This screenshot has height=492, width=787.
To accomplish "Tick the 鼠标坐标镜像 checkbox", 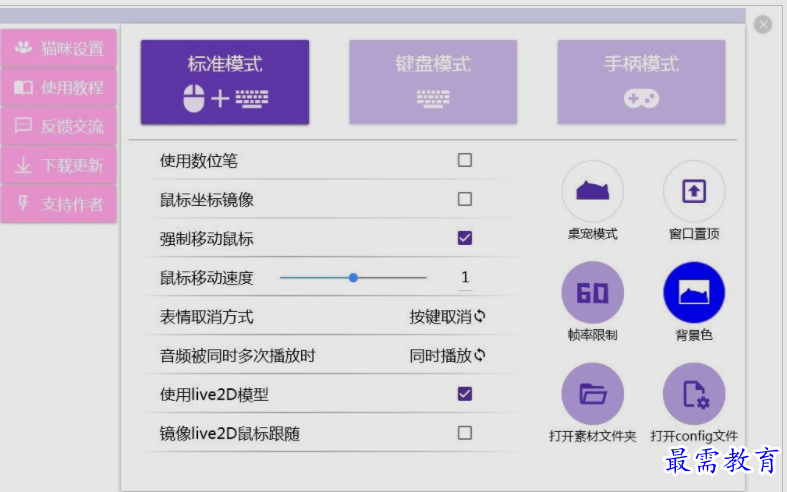I will [x=465, y=199].
